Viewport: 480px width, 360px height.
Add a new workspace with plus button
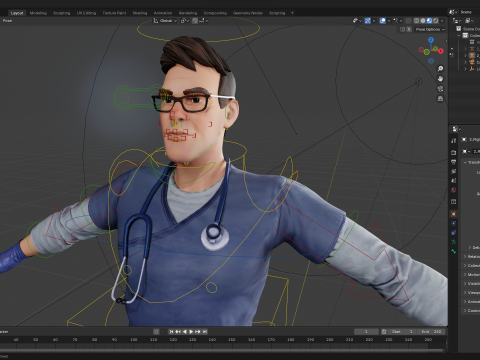(292, 13)
